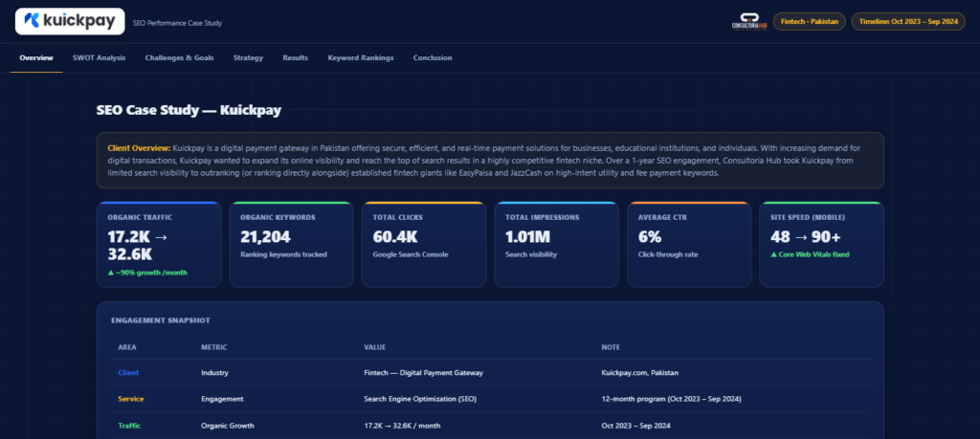The height and width of the screenshot is (439, 980).
Task: Click the 'Client' row label
Action: pyautogui.click(x=129, y=373)
